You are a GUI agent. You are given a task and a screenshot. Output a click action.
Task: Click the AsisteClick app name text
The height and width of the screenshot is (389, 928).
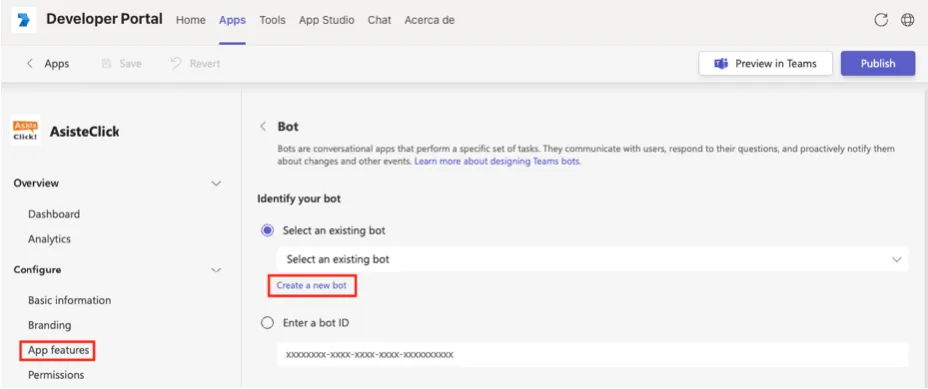[x=85, y=131]
